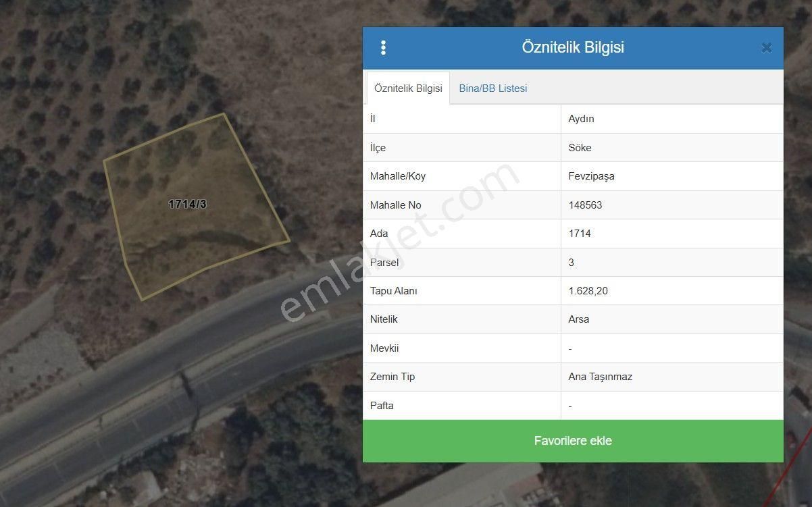Viewport: 812px width, 507px height.
Task: Select the Ada value 1714
Action: coord(580,234)
